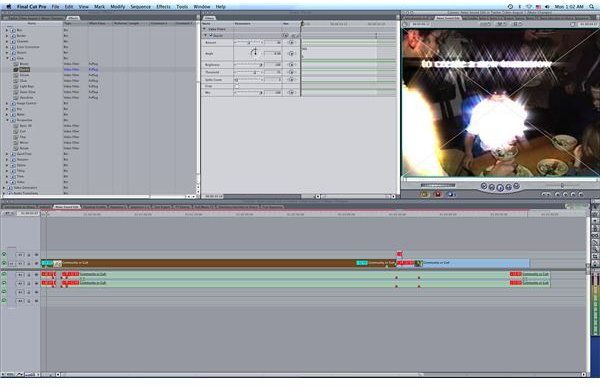This screenshot has width=600, height=388.
Task: Collapse the Glow effects bin
Action: [7, 58]
